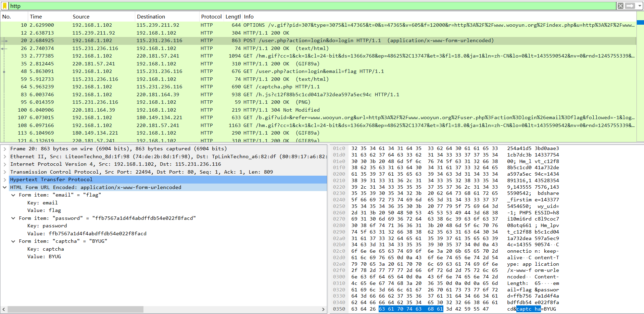Apply the display filter arrow button
This screenshot has height=314, width=644.
tap(630, 6)
